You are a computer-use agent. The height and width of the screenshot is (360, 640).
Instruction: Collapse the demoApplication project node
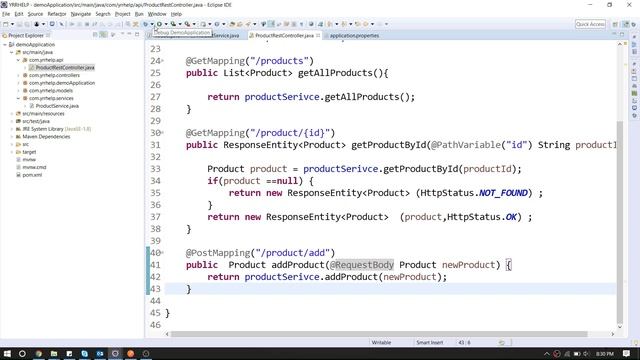point(5,44)
